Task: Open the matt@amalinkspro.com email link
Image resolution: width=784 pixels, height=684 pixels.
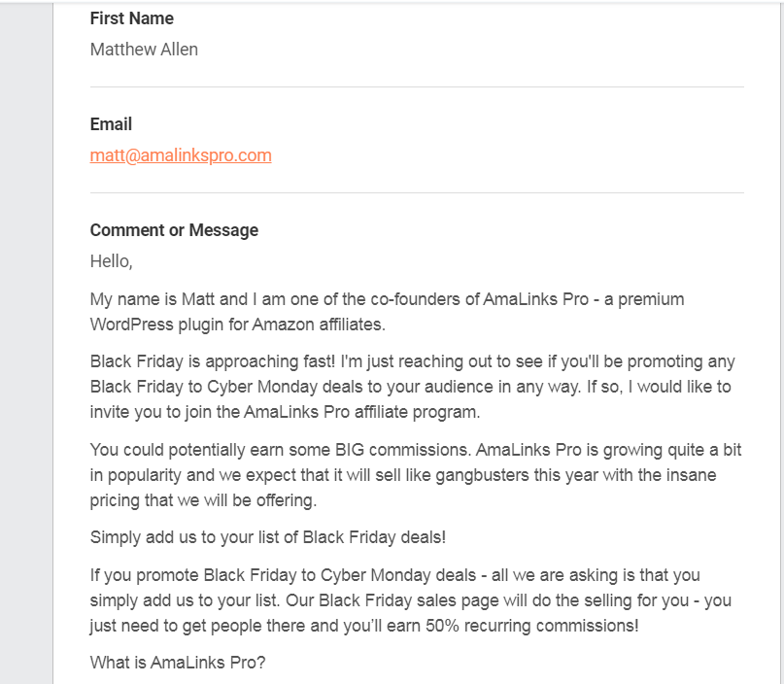Action: click(x=181, y=155)
